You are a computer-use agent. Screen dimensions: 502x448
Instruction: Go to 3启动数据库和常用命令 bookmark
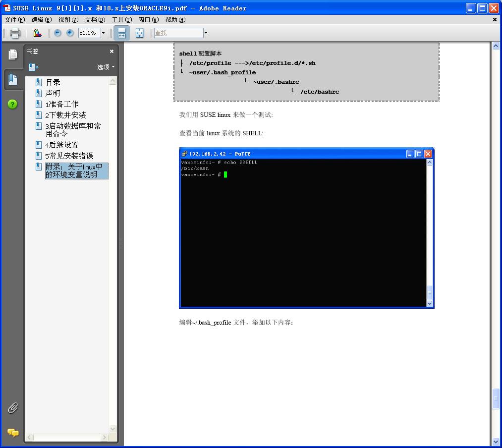pos(73,130)
